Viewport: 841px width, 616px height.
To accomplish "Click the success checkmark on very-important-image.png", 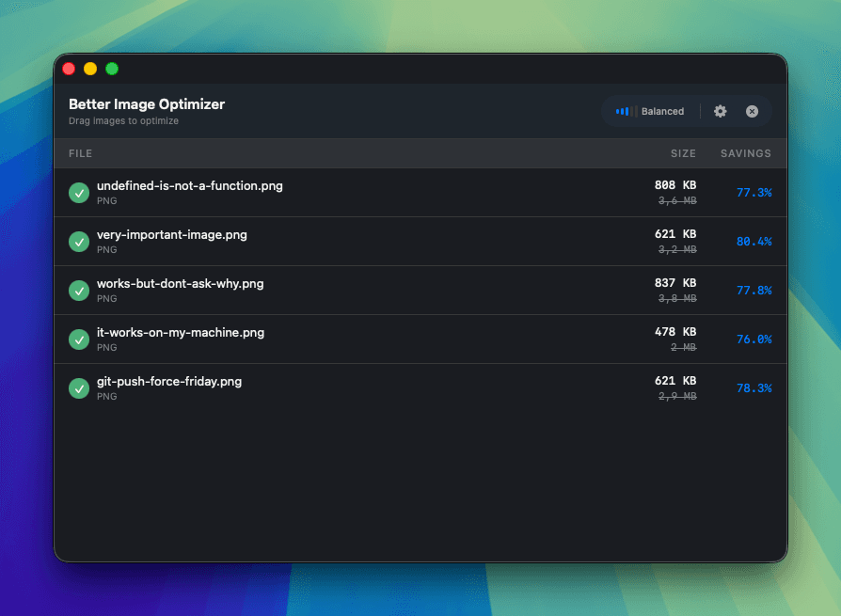I will (79, 242).
